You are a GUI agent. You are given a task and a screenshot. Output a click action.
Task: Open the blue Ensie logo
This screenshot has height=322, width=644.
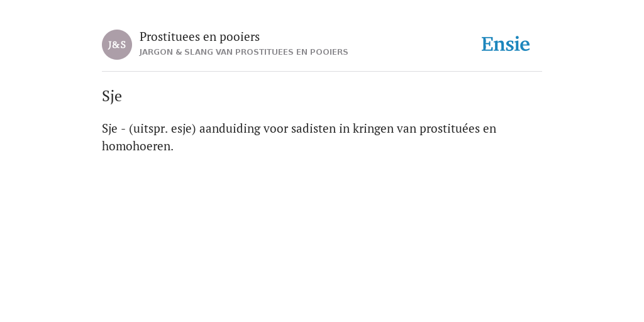coord(506,45)
